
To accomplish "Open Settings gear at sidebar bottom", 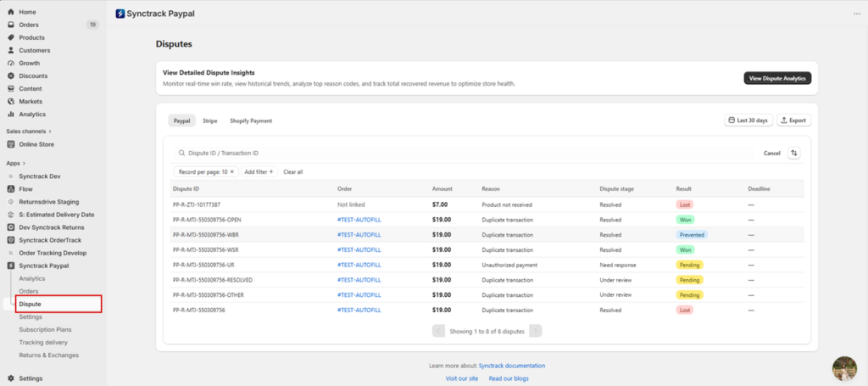I will pyautogui.click(x=11, y=378).
